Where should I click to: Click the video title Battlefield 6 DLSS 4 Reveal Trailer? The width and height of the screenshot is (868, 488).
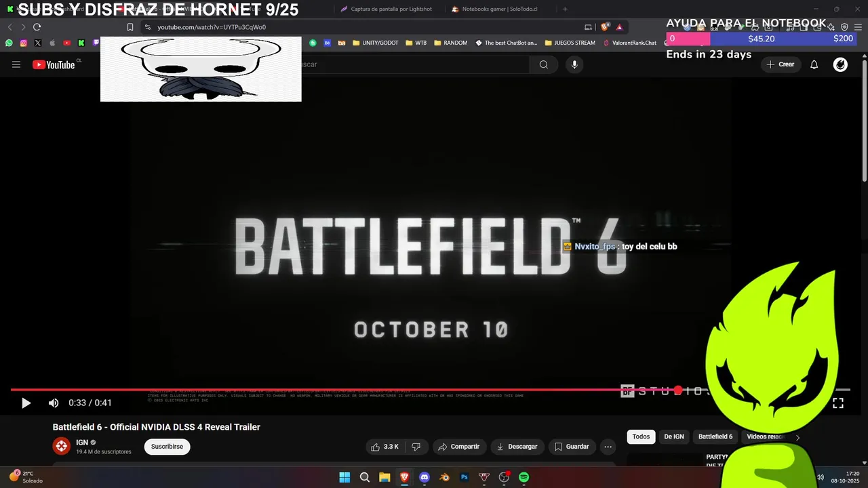coord(157,427)
